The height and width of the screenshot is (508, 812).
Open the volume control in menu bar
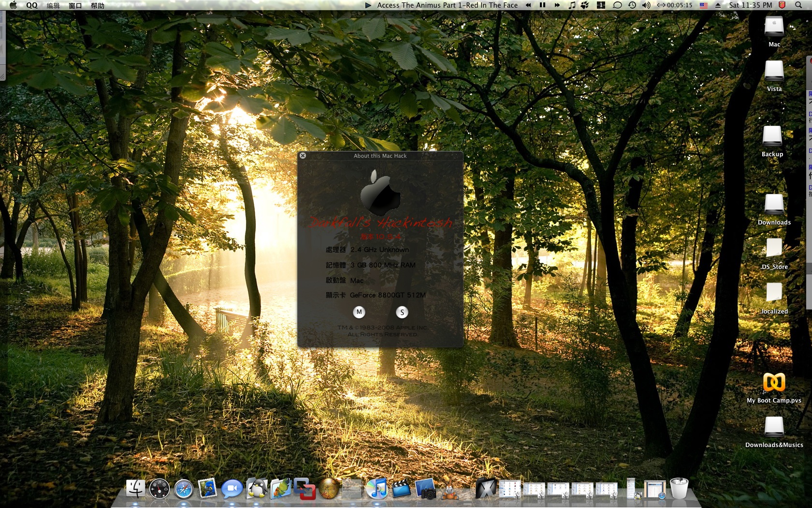[646, 5]
